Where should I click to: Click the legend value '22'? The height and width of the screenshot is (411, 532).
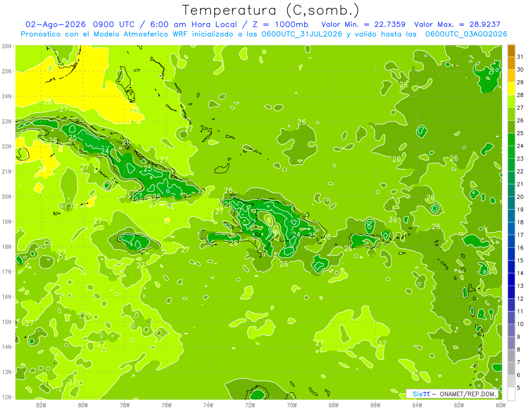520,171
